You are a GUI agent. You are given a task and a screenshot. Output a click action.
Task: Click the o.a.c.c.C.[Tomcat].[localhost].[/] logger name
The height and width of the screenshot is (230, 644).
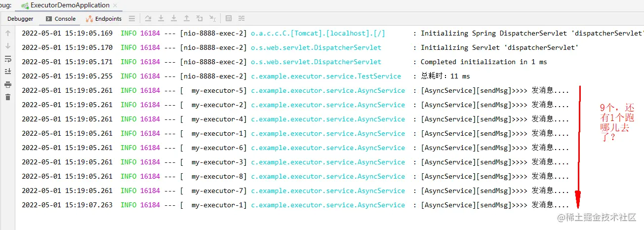(318, 34)
